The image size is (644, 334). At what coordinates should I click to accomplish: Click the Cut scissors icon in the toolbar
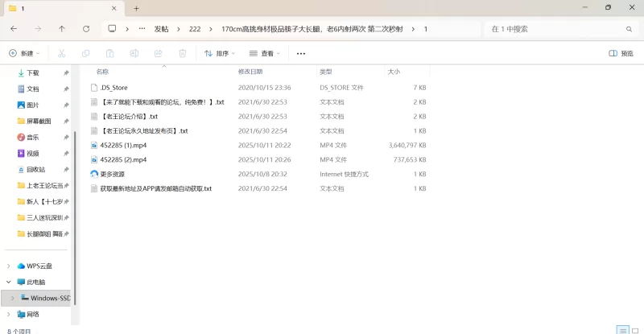[x=61, y=53]
